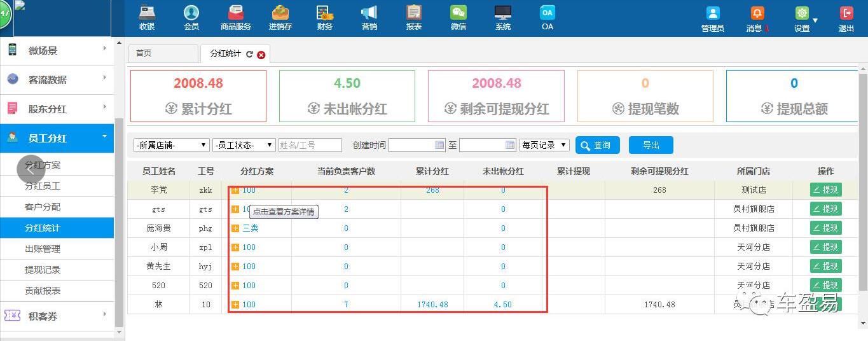
Task: Open the 员工状态 dropdown
Action: coord(244,145)
